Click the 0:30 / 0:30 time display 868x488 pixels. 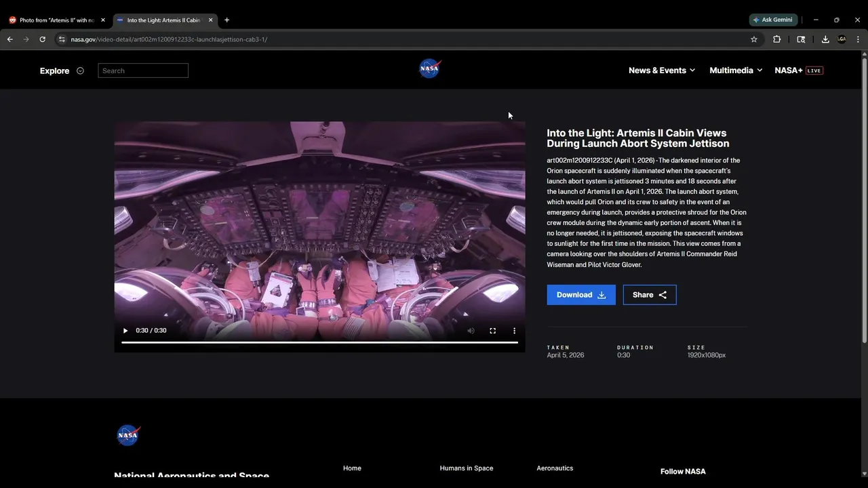(x=151, y=331)
